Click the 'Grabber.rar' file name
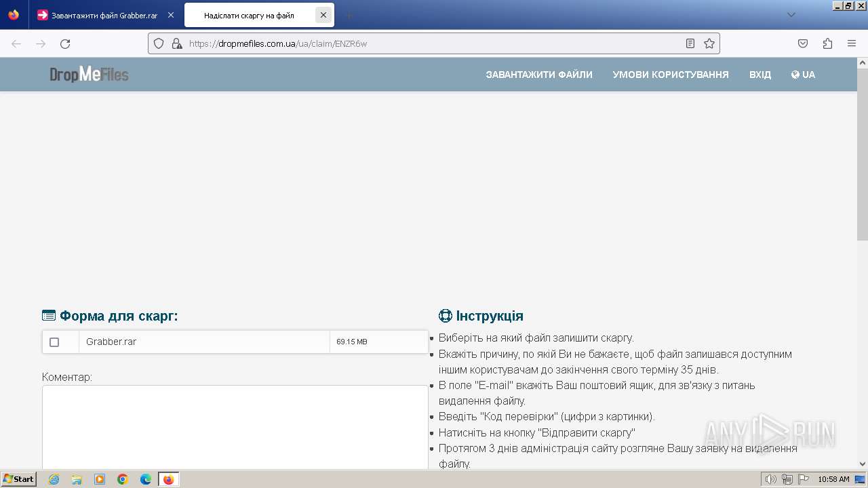This screenshot has height=488, width=868. 111,342
